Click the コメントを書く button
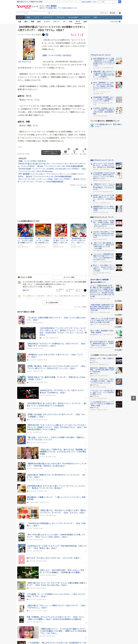Screen dimensions: 138x644 (x=69, y=277)
